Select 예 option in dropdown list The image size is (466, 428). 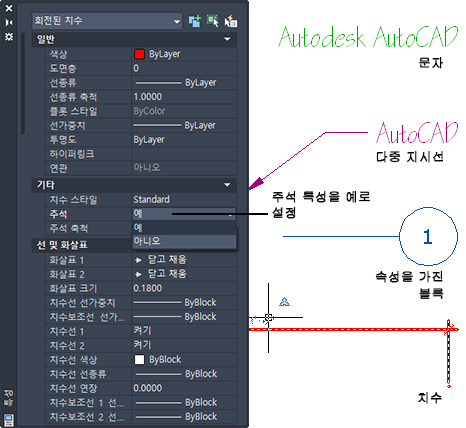coord(185,227)
